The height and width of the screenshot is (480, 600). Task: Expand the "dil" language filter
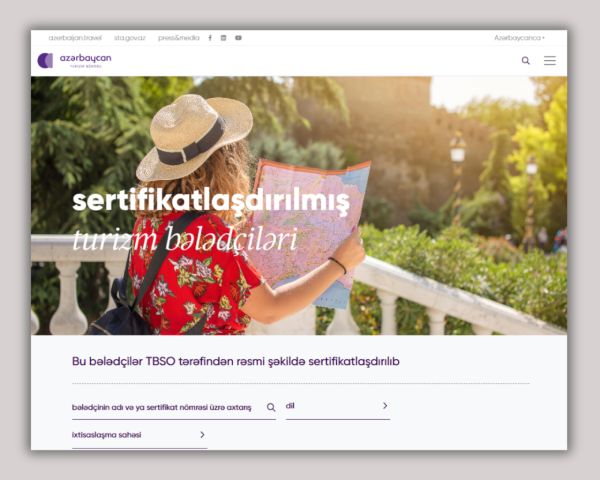338,408
